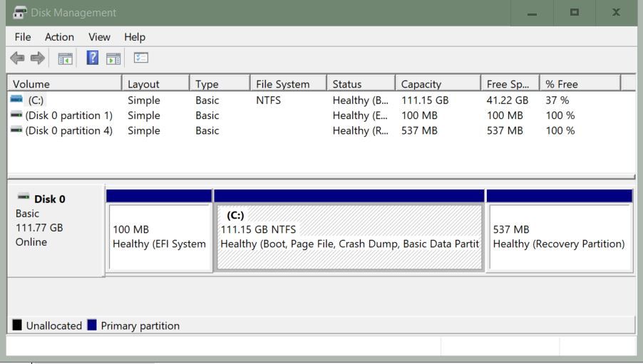Select the 100 MB EFI System partition block
This screenshot has height=364, width=643.
tap(159, 237)
